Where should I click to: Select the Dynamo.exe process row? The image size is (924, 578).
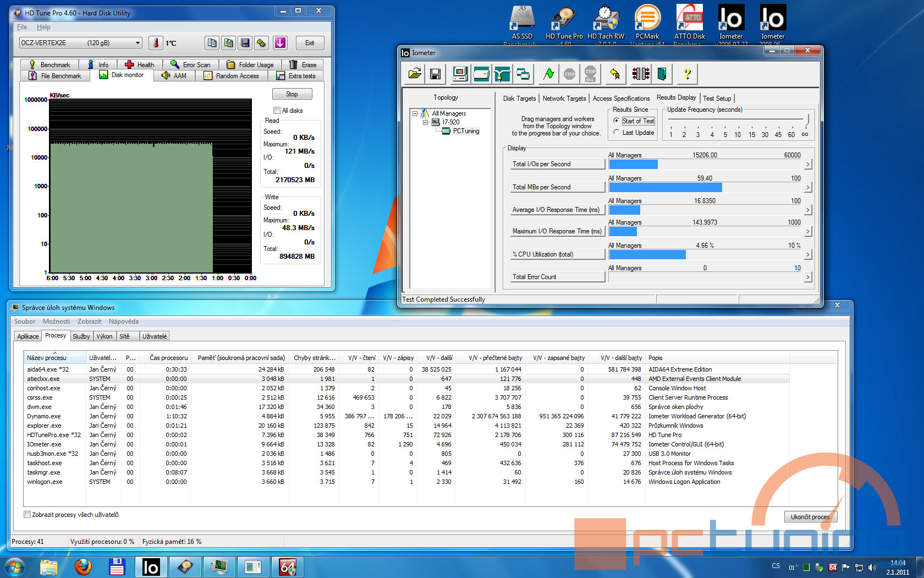pos(407,416)
